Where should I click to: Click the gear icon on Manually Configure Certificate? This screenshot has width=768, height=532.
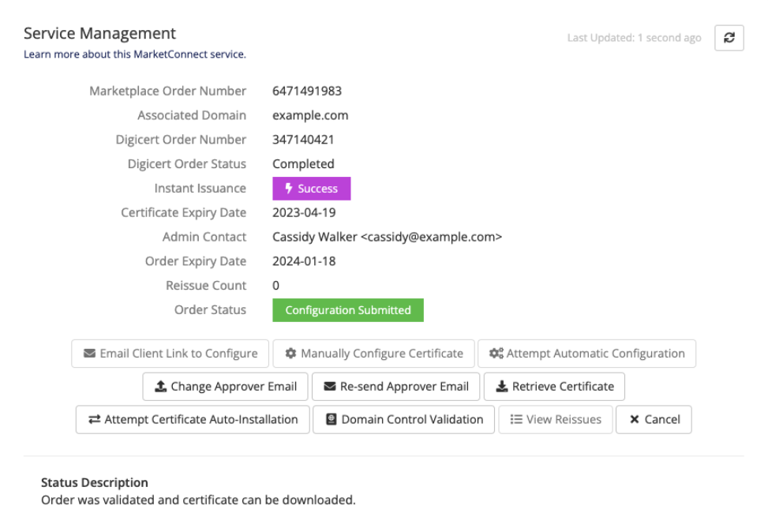click(x=291, y=353)
